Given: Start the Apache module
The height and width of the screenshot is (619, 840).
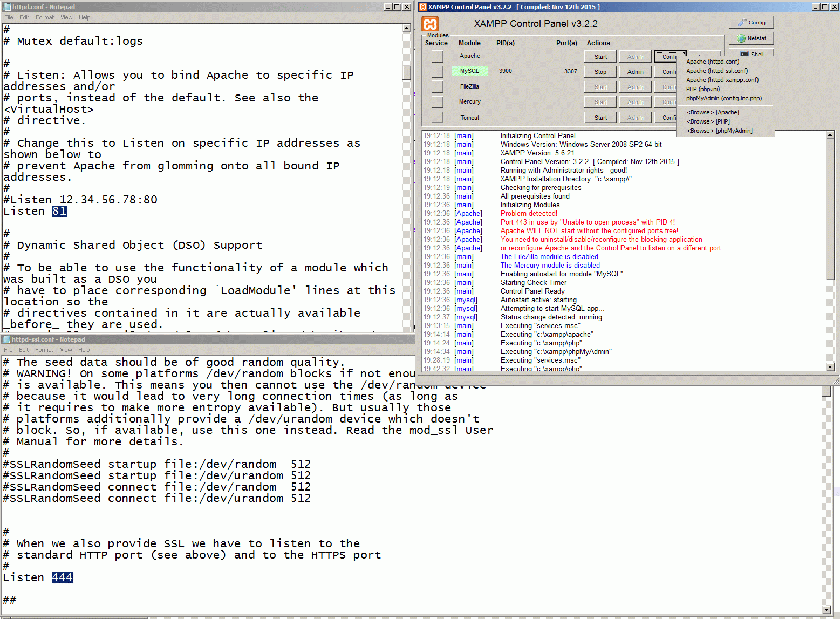Looking at the screenshot, I should pyautogui.click(x=600, y=57).
